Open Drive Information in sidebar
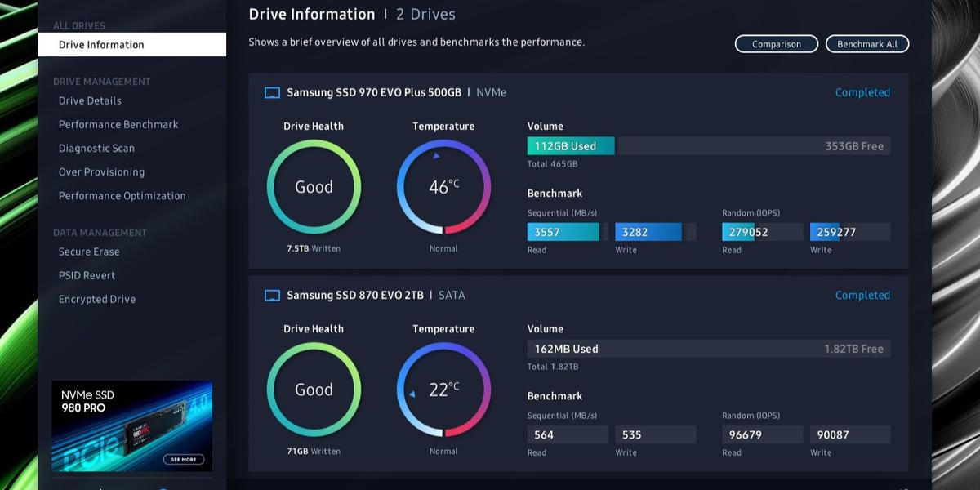Viewport: 980px width, 490px height. tap(101, 45)
